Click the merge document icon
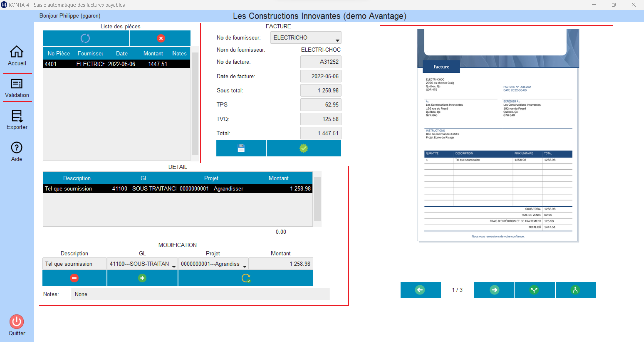 [575, 290]
